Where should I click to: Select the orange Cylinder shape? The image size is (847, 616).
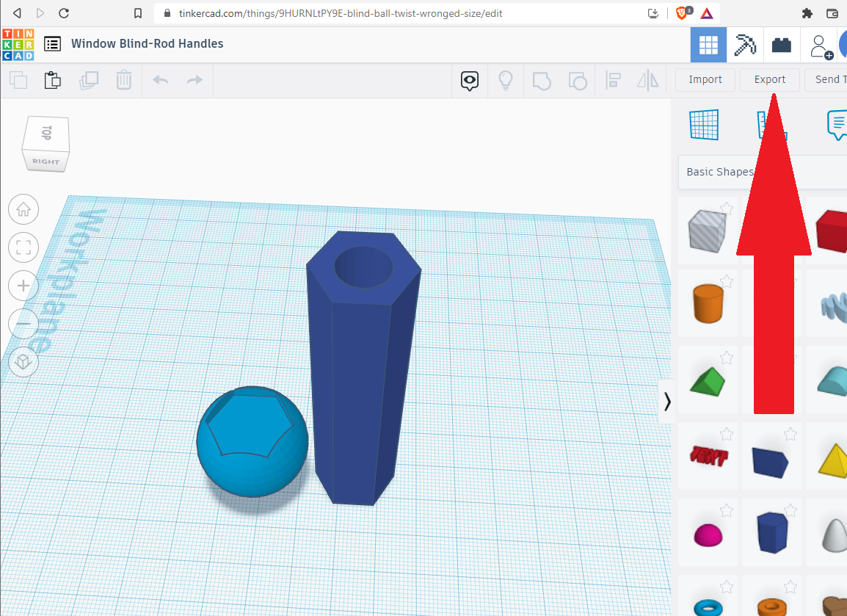tap(708, 304)
